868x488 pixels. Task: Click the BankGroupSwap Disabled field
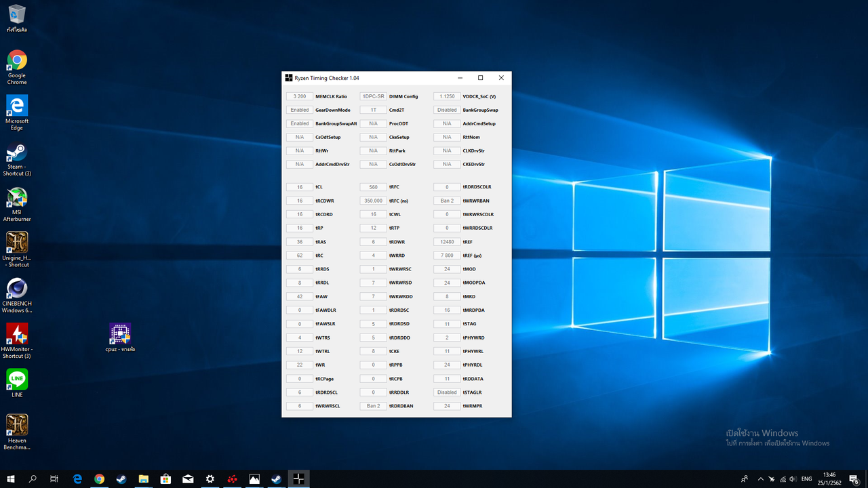(447, 110)
